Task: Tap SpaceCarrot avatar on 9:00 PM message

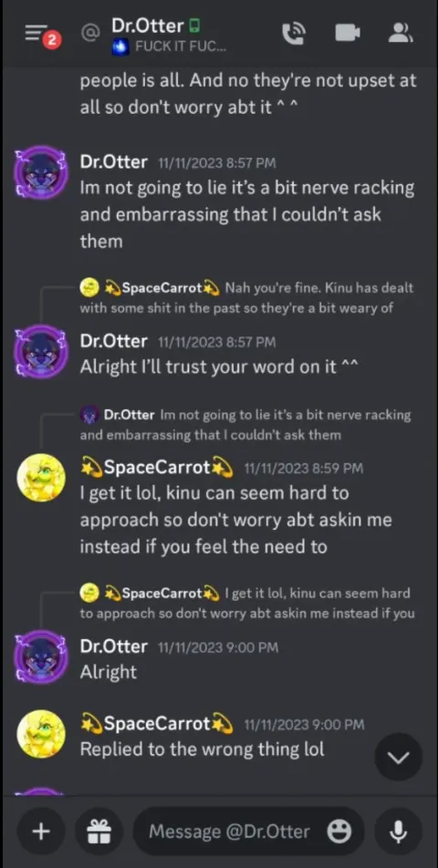Action: [x=41, y=733]
